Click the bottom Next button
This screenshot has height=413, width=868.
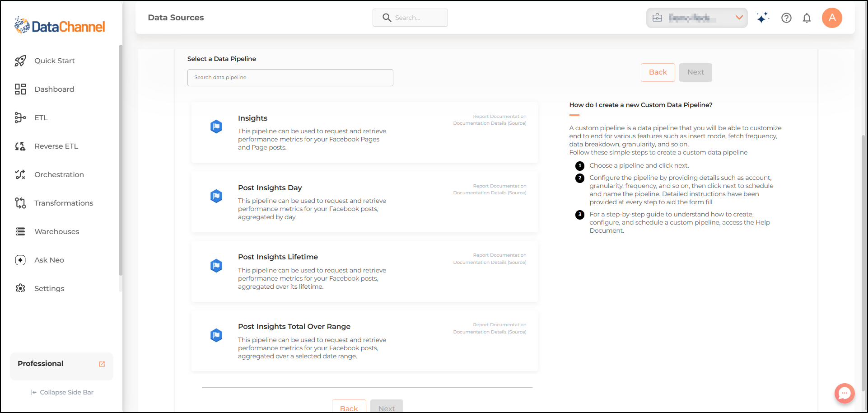(x=387, y=406)
